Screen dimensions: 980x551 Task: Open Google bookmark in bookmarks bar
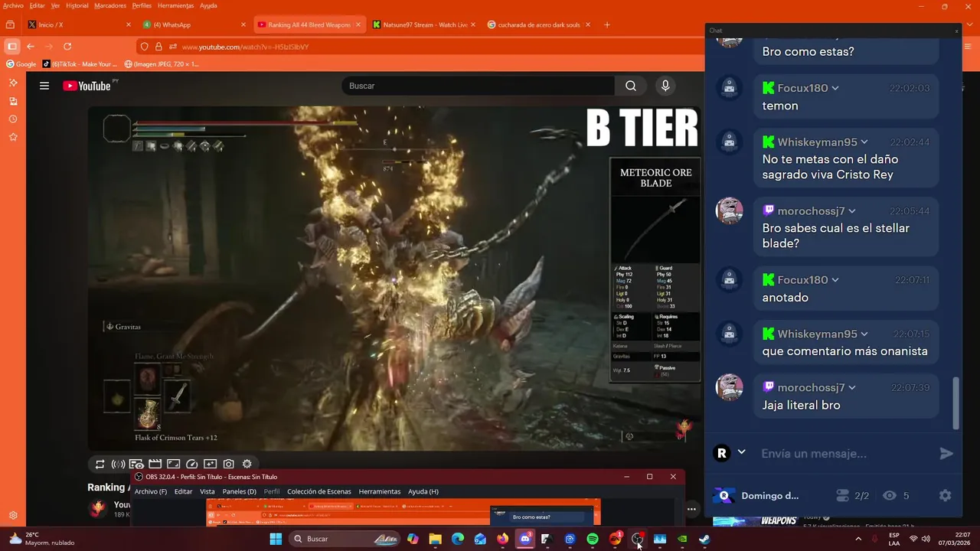coord(21,64)
